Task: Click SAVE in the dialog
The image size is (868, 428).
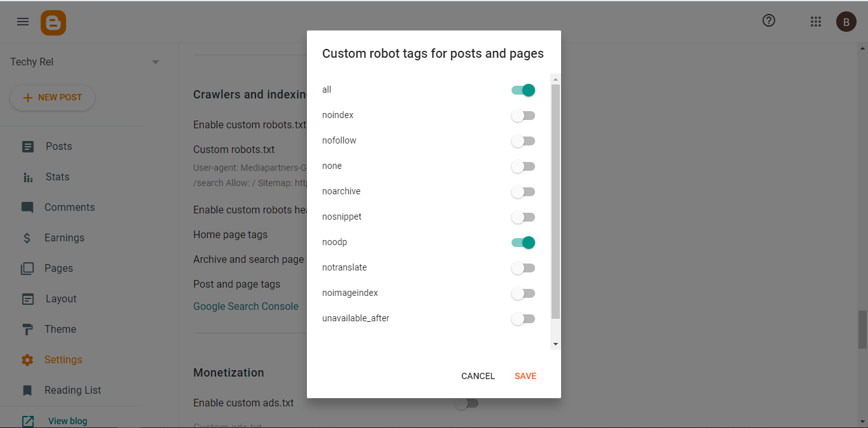Action: 526,376
